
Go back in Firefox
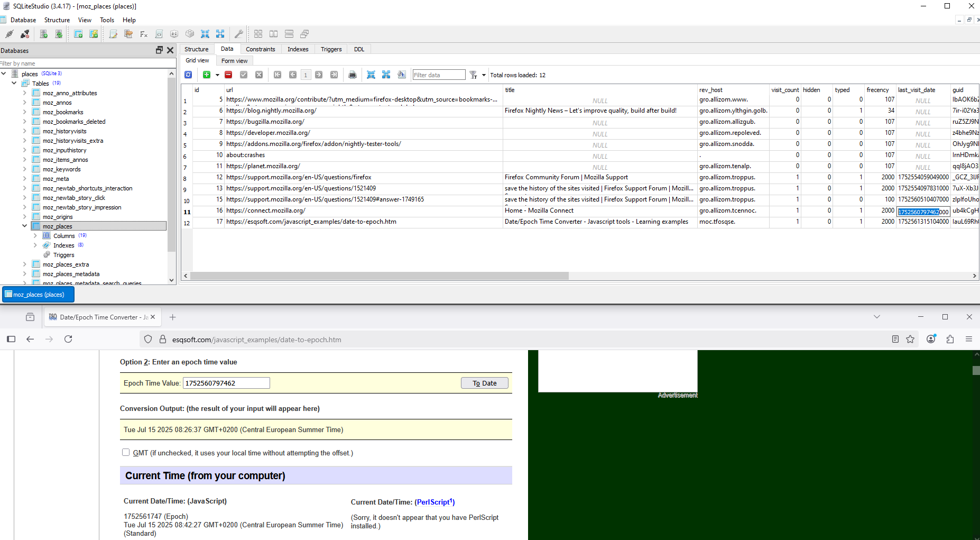[x=30, y=339]
